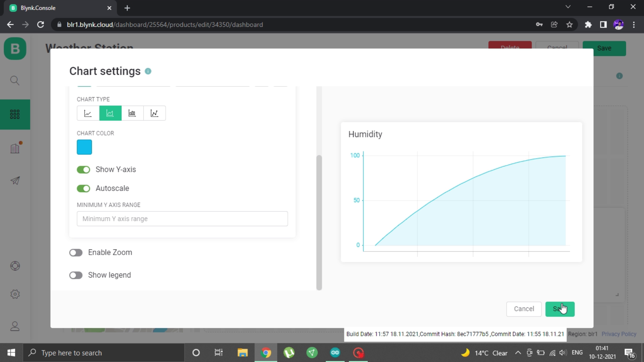Screen dimensions: 644x362
Task: Open the Minimum Y axis range field
Action: (x=183, y=218)
